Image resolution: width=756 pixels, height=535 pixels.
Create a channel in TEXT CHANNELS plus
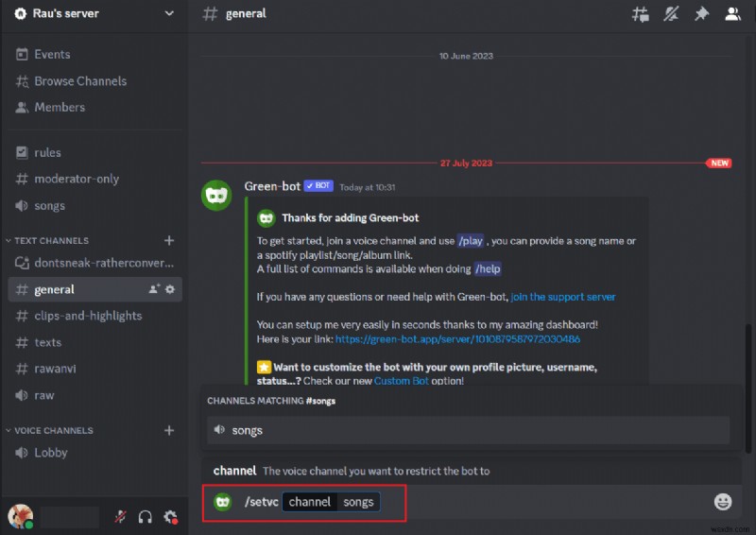point(169,240)
